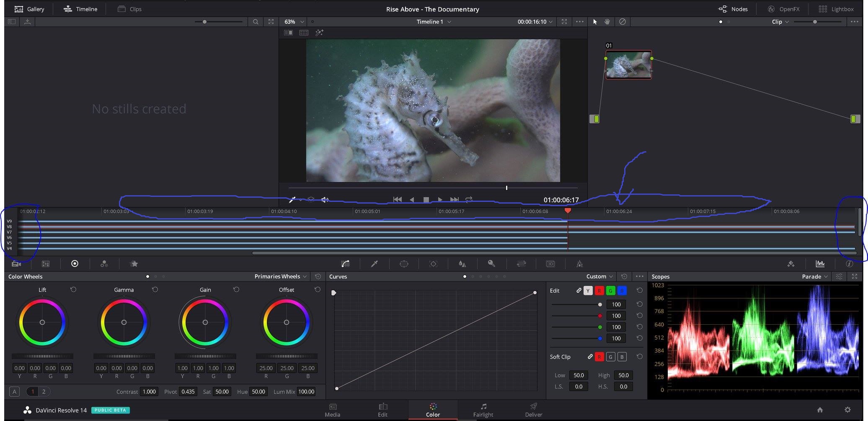Click page 2 of color wheel adjustments
The height and width of the screenshot is (421, 868).
[44, 392]
